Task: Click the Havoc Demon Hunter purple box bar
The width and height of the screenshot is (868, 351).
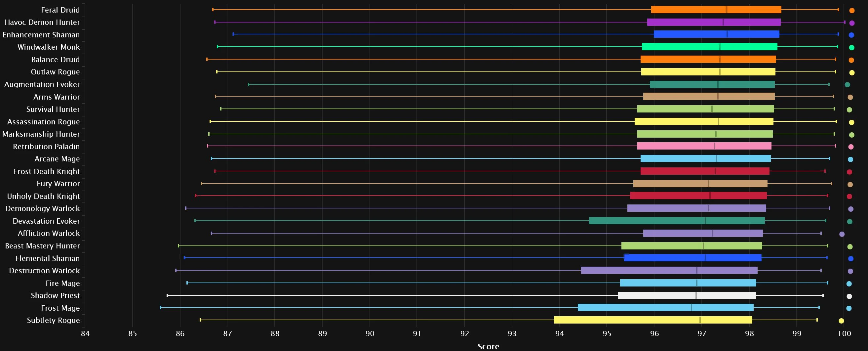Action: [x=714, y=22]
